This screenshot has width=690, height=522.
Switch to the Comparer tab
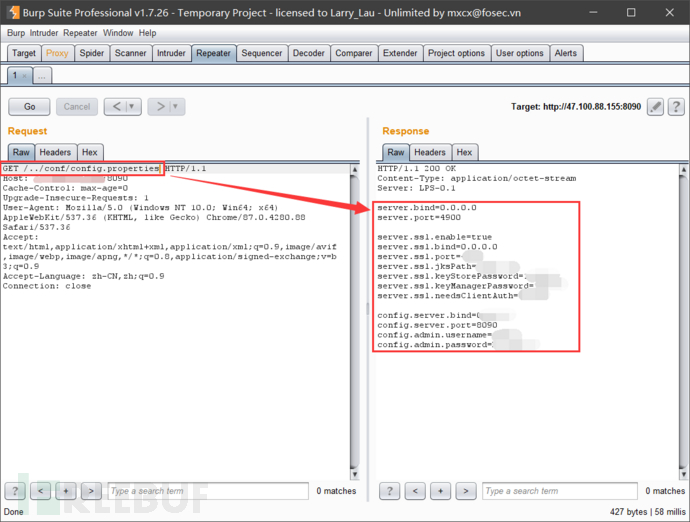pos(354,53)
